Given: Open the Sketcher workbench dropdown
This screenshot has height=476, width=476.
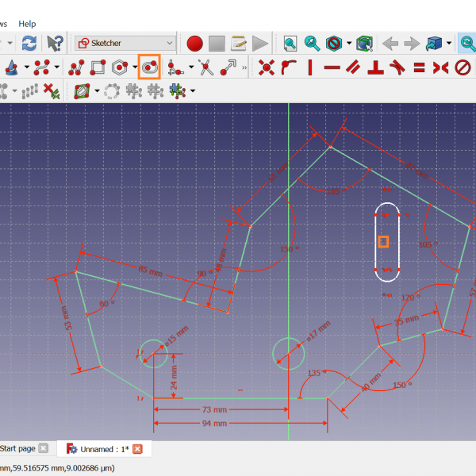Looking at the screenshot, I should click(125, 43).
